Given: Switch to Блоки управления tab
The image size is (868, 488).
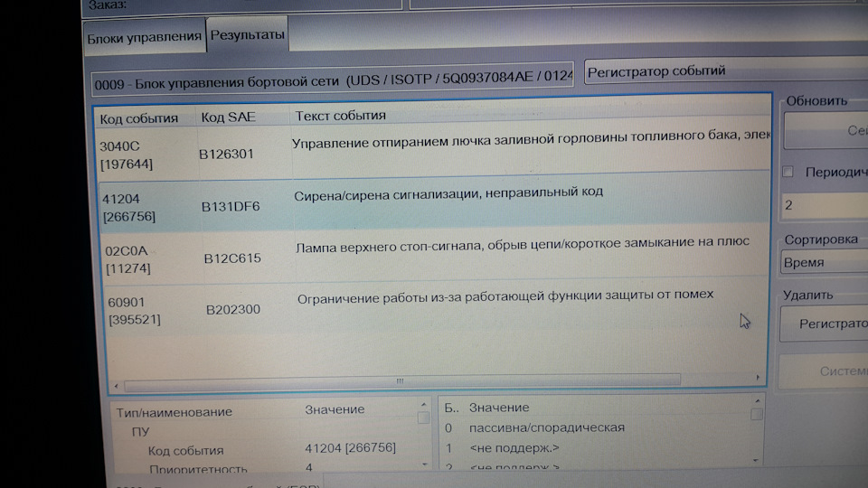Looking at the screenshot, I should 144,37.
